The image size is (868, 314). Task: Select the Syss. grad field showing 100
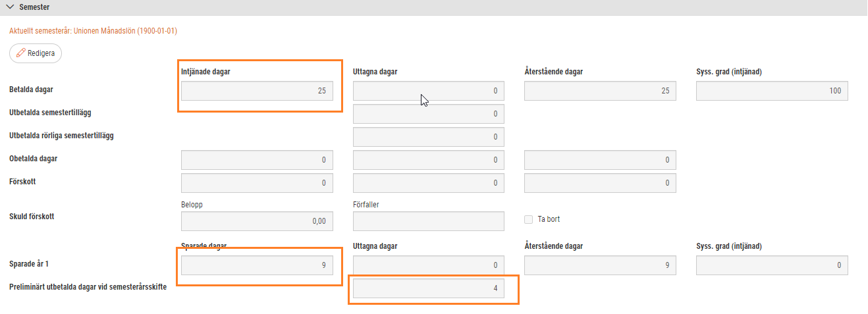coord(772,91)
